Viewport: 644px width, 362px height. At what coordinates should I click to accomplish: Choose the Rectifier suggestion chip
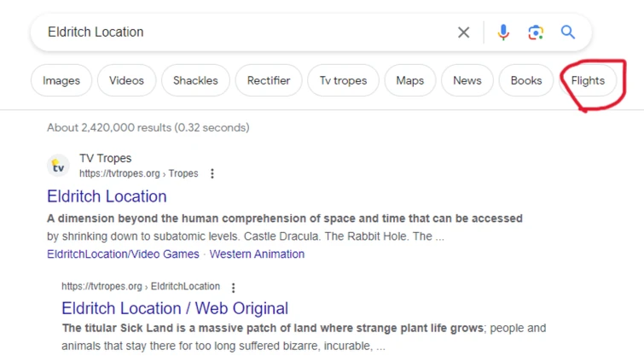point(269,80)
